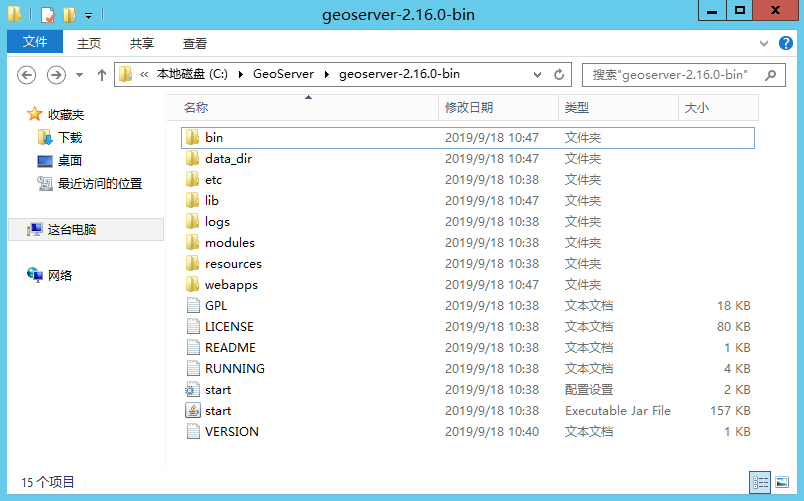The height and width of the screenshot is (501, 804).
Task: Select the LICENSE text file icon
Action: pos(193,327)
